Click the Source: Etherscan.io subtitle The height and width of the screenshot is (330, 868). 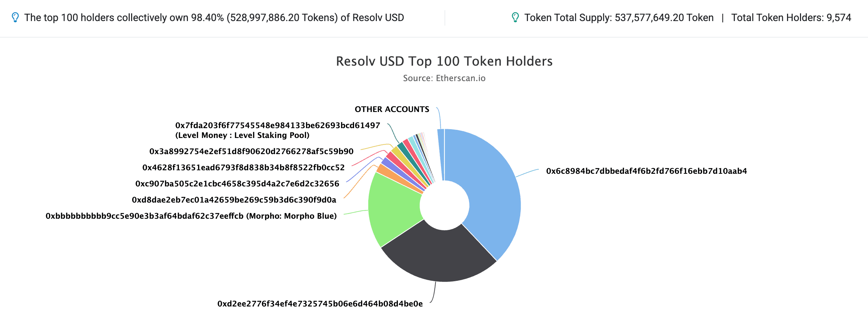click(444, 78)
